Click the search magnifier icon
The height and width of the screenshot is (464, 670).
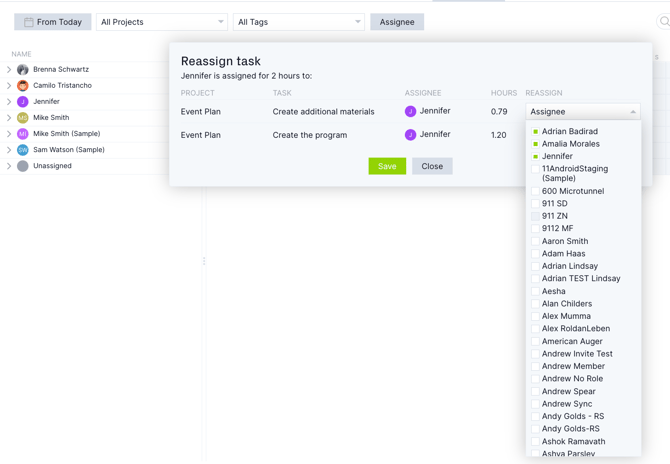664,21
